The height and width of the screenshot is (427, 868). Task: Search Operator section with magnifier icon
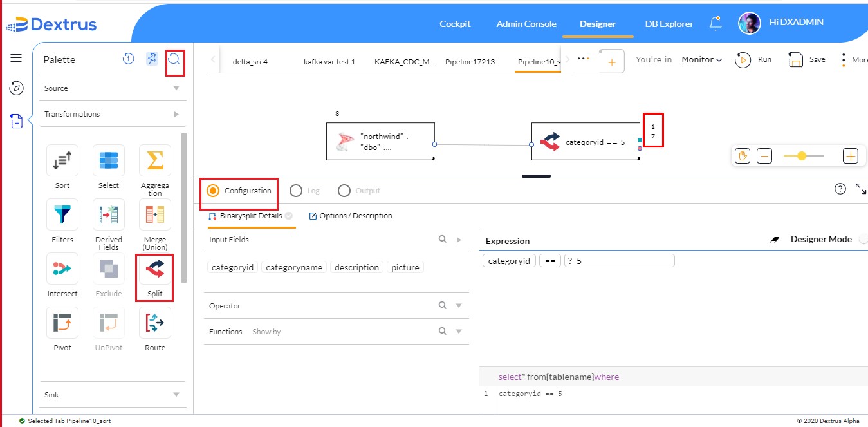click(442, 305)
